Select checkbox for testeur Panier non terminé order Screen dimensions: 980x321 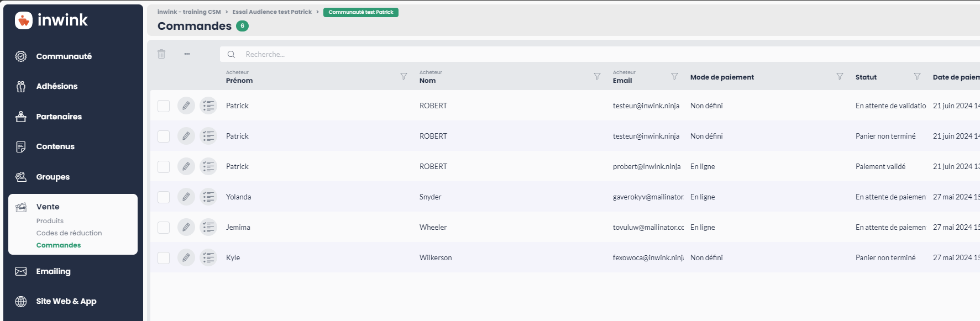click(x=164, y=136)
